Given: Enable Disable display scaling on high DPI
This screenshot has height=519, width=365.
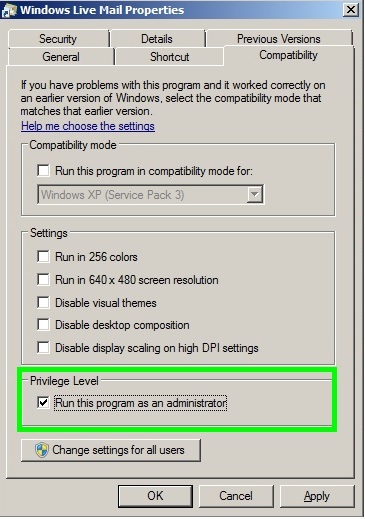Looking at the screenshot, I should (43, 347).
